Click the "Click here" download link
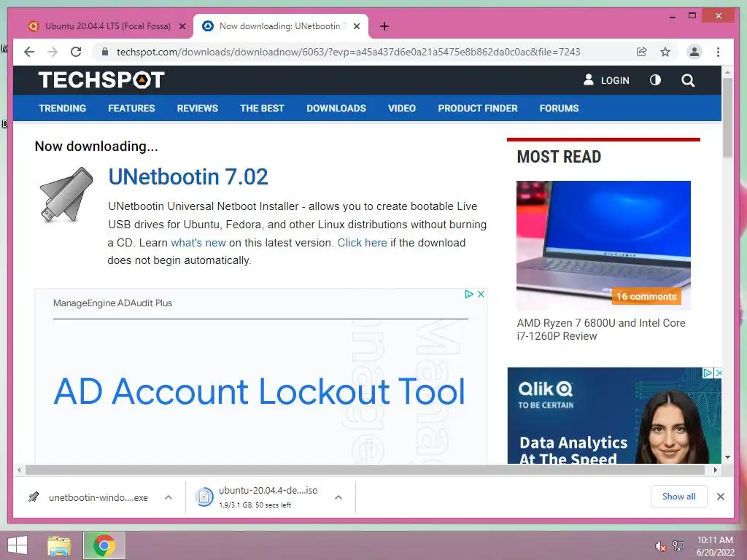 tap(362, 242)
